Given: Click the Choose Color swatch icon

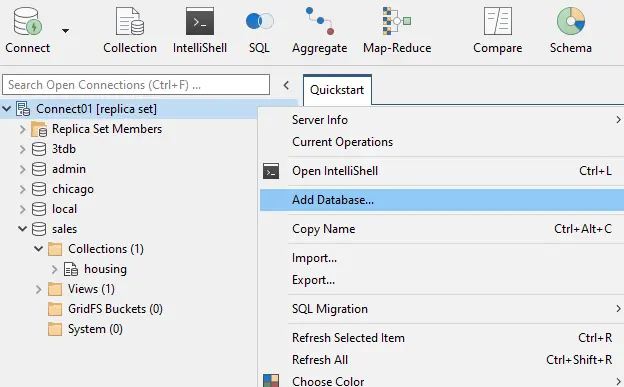Looking at the screenshot, I should pos(271,381).
